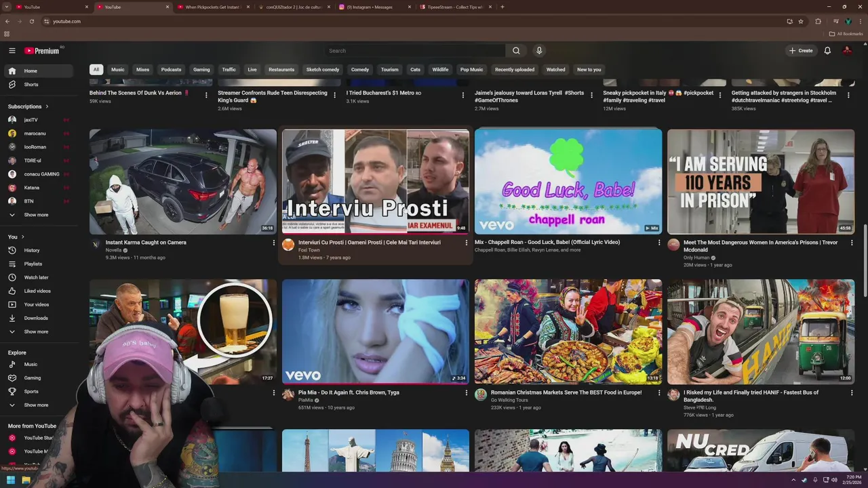
Task: Play Good Luck, Babe! mix thumbnail
Action: pos(568,182)
